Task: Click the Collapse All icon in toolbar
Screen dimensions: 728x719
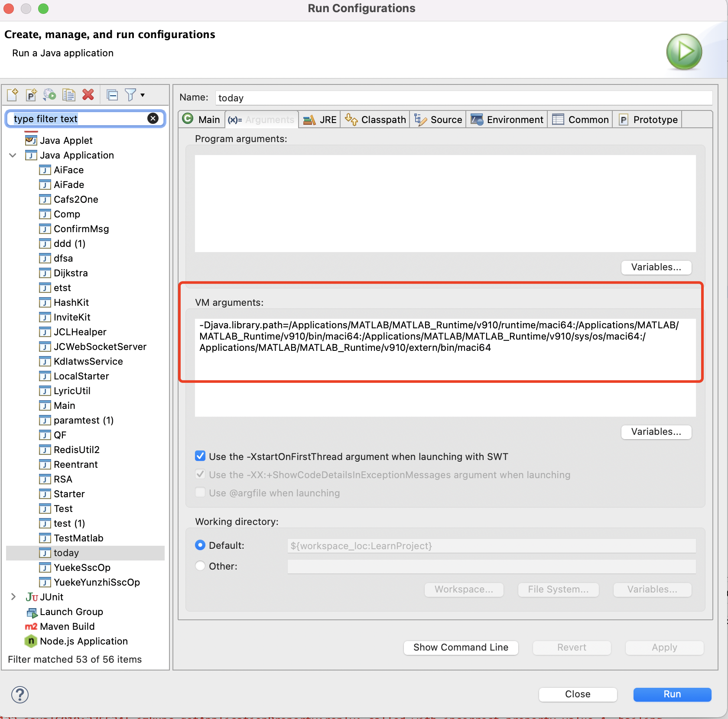Action: [112, 94]
